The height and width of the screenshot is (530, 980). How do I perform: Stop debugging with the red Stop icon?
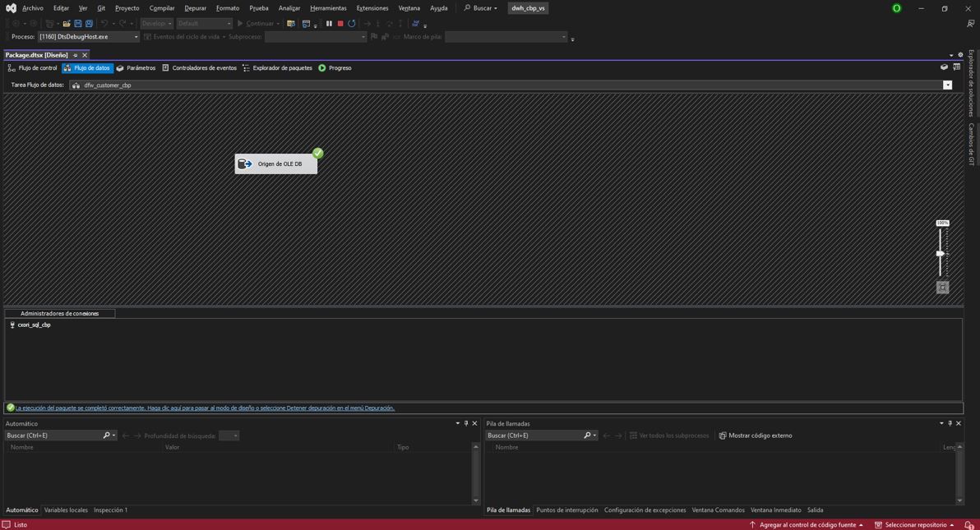340,24
